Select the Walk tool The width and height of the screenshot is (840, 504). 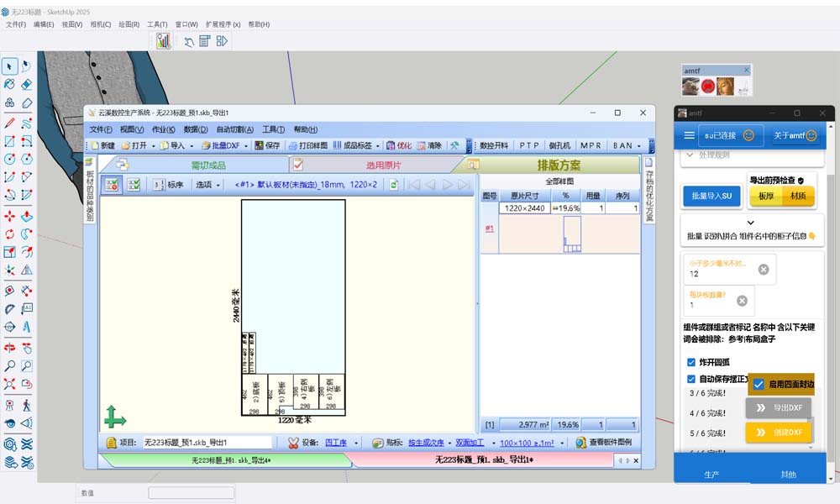click(26, 406)
